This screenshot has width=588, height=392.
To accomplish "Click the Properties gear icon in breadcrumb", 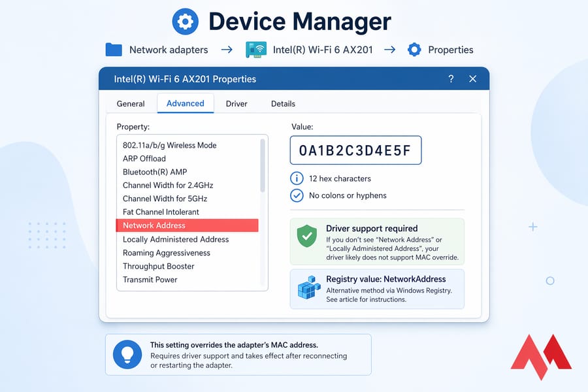I will coord(414,50).
